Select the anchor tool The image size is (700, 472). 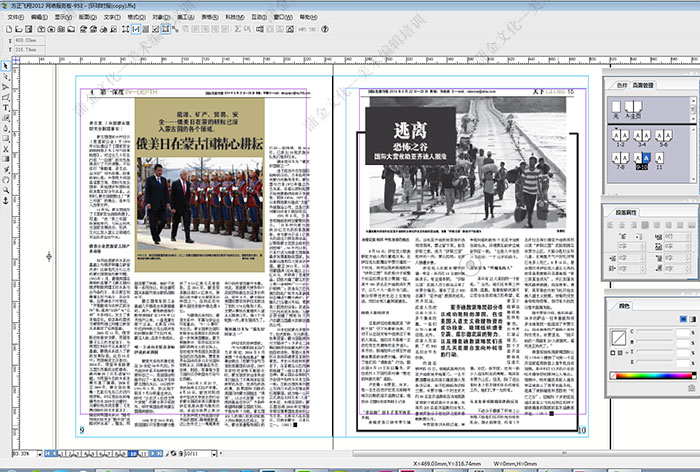[x=6, y=201]
